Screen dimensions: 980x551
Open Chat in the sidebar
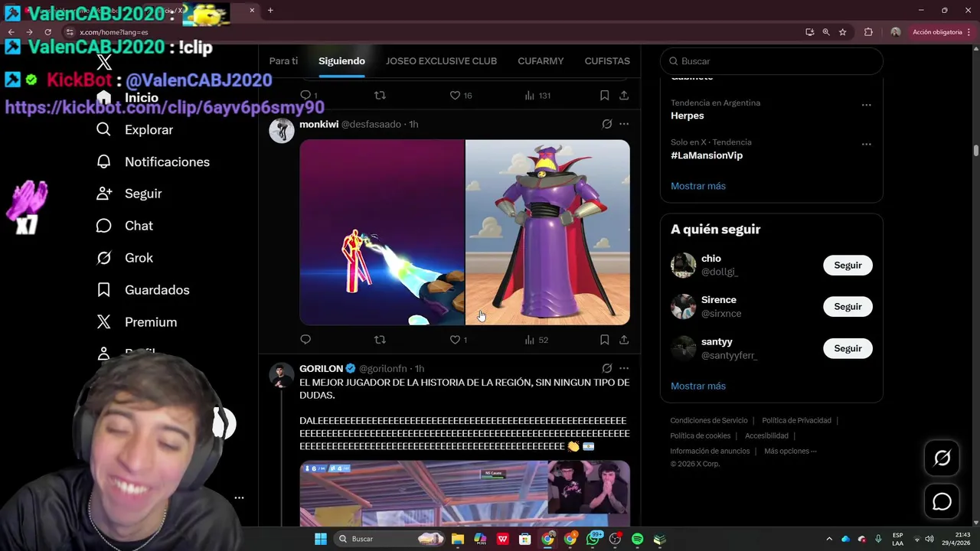tap(125, 226)
